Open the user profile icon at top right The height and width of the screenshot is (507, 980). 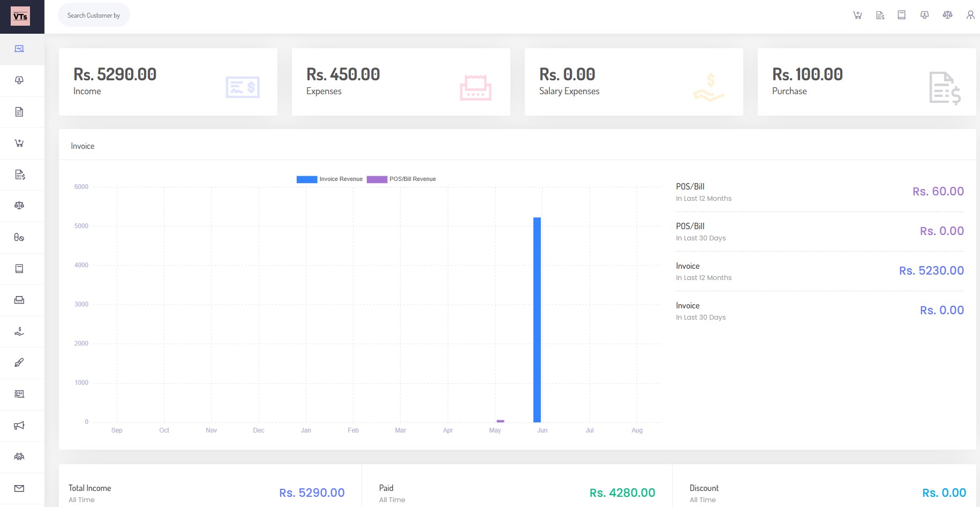970,14
